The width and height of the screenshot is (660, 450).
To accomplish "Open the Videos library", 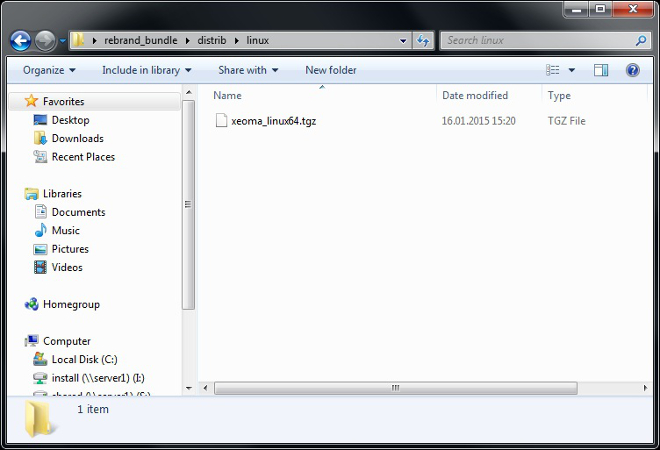I will click(x=67, y=268).
